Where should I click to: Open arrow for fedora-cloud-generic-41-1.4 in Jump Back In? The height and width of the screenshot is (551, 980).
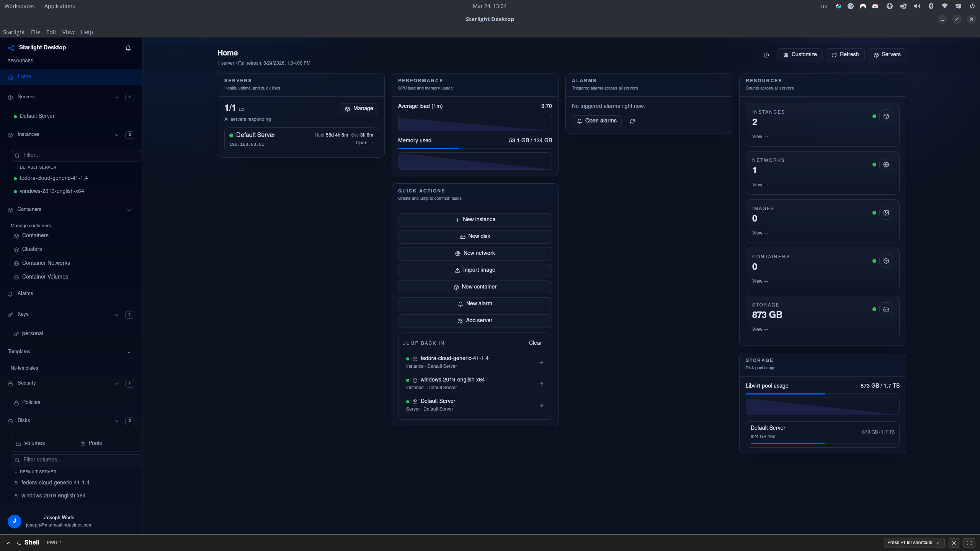541,362
